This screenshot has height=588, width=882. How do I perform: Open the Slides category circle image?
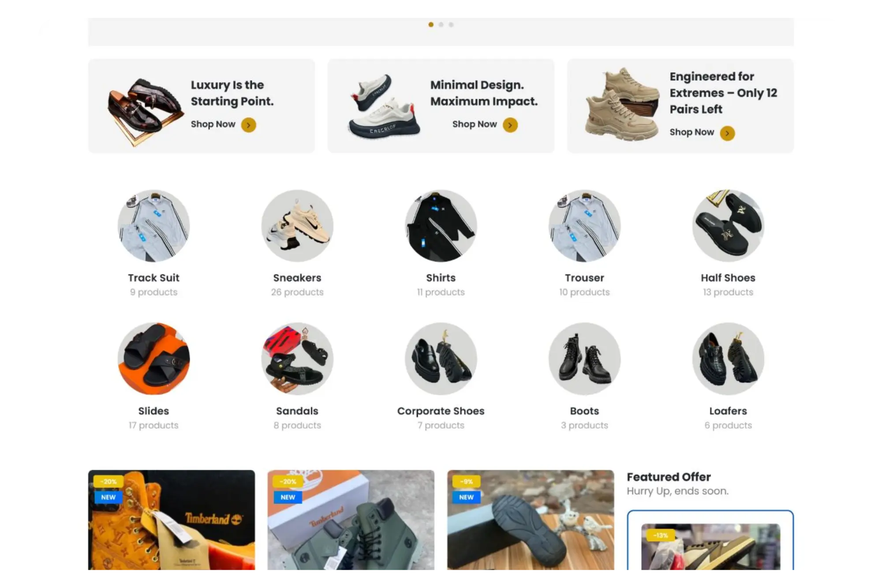(x=153, y=359)
